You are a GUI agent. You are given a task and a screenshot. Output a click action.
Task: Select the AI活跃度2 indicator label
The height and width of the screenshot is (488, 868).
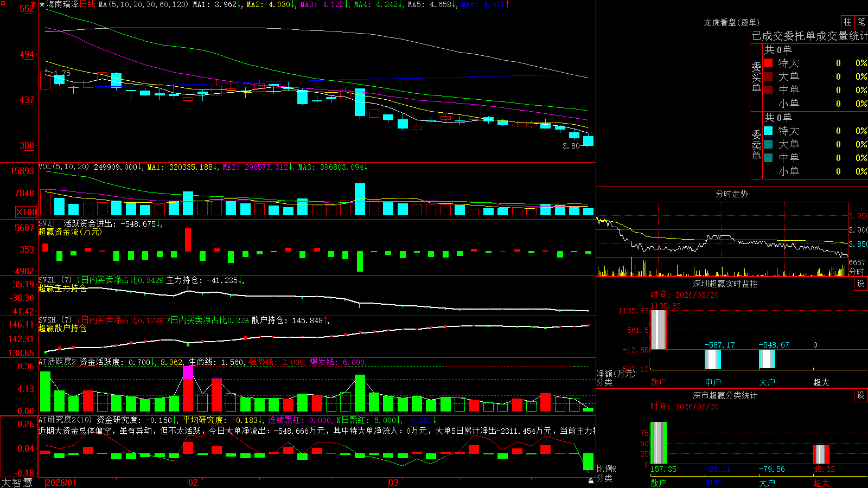(x=58, y=362)
